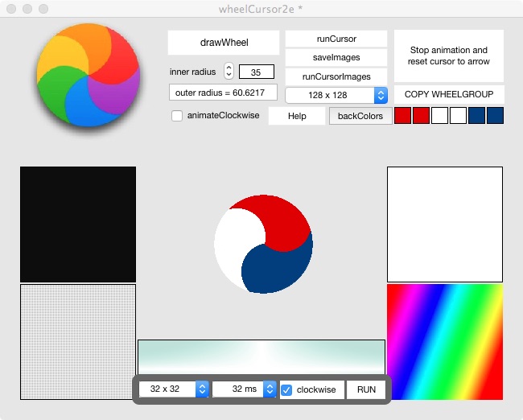
Task: Click the red, white and blue wheel
Action: tap(262, 244)
